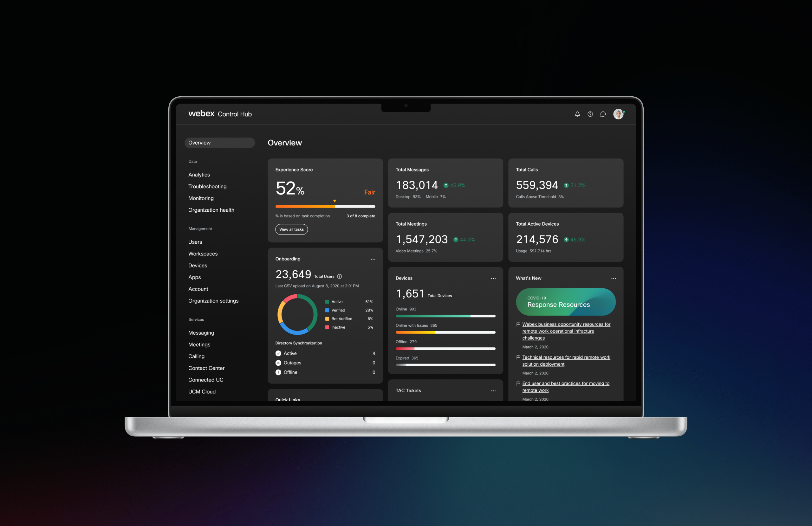The width and height of the screenshot is (812, 526).
Task: Click the help question mark icon
Action: (590, 114)
